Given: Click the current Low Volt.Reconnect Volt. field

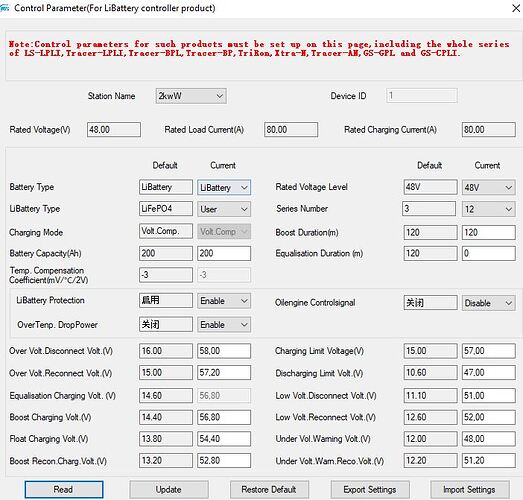Looking at the screenshot, I should [489, 417].
